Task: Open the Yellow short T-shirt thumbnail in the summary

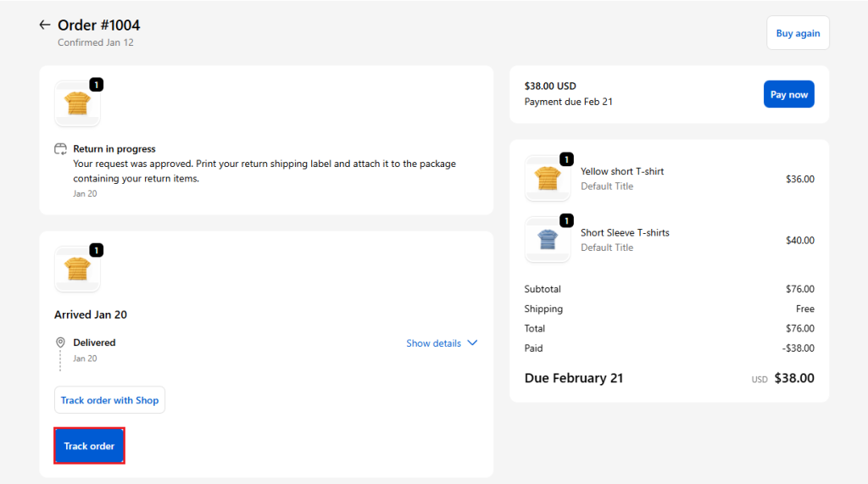Action: point(548,178)
